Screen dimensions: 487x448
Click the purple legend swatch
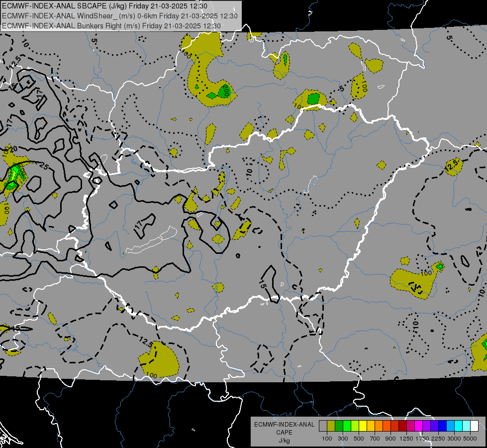(x=427, y=426)
